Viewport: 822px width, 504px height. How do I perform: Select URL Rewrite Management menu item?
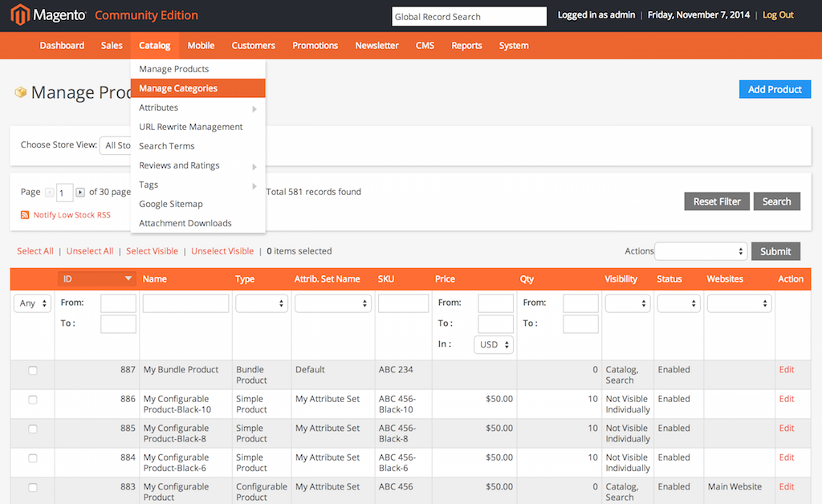click(197, 127)
